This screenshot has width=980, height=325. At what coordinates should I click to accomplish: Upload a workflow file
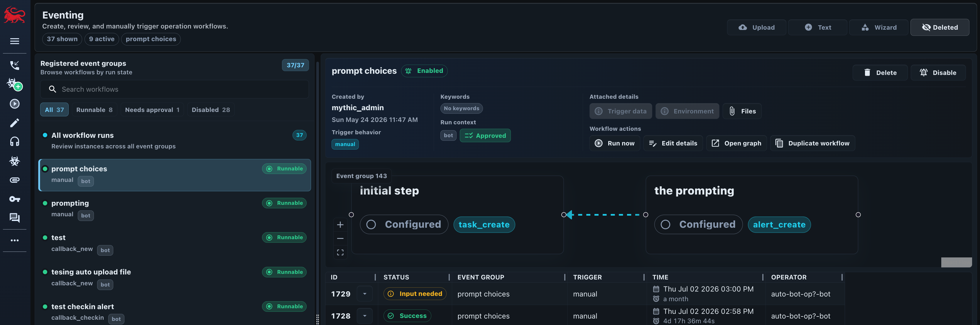click(756, 27)
